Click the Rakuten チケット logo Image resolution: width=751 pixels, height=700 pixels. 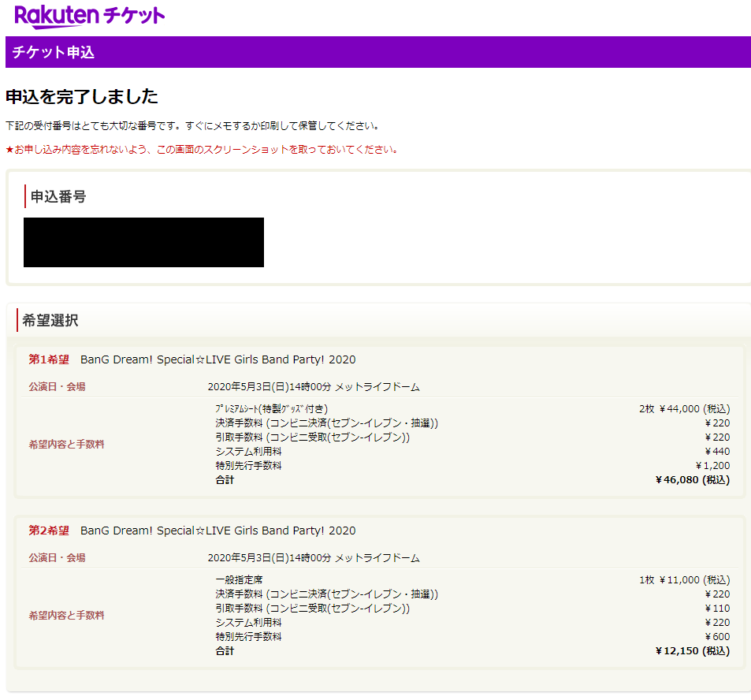(x=90, y=17)
